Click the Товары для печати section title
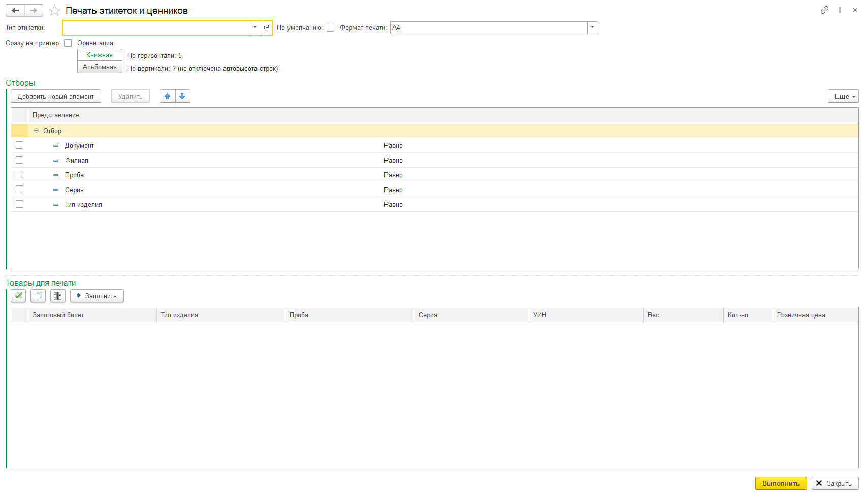868x495 pixels. (x=41, y=283)
